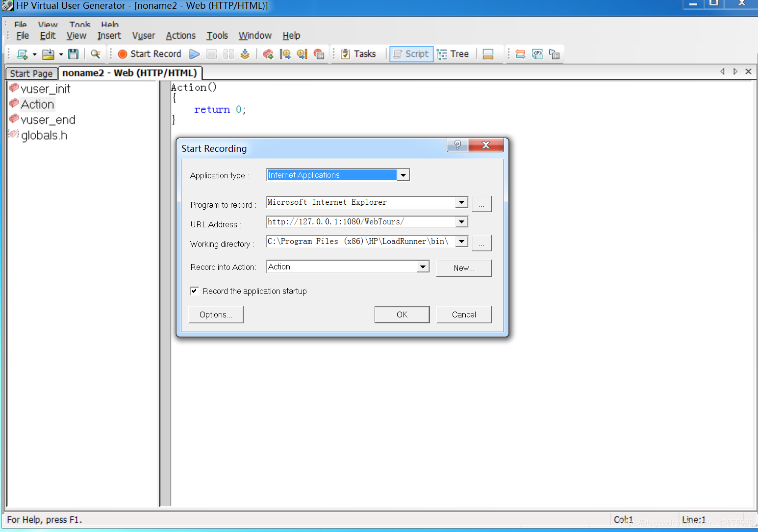Open the Options... button in dialog
Viewport: 758px width, 532px height.
pos(216,314)
